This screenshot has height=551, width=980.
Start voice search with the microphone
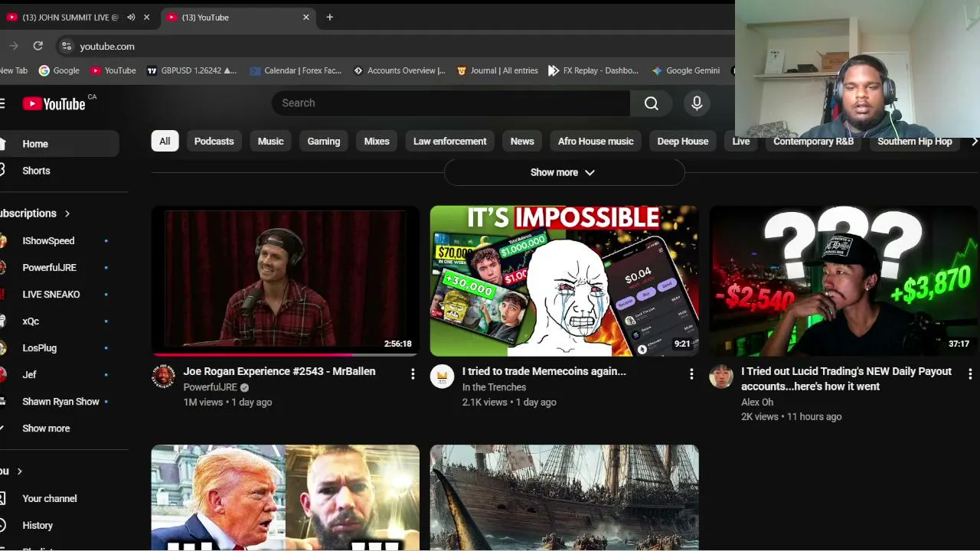tap(697, 103)
